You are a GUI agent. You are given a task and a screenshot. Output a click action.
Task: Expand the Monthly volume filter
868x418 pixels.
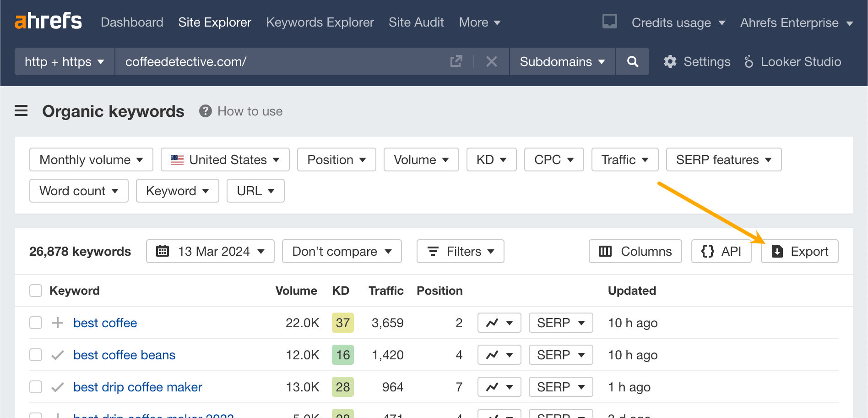point(91,159)
